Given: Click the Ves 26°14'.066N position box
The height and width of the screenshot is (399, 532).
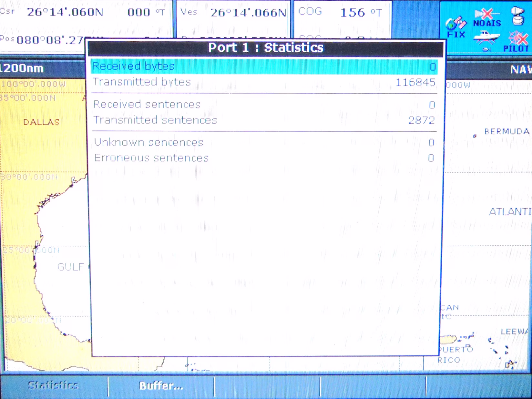Looking at the screenshot, I should [x=233, y=19].
